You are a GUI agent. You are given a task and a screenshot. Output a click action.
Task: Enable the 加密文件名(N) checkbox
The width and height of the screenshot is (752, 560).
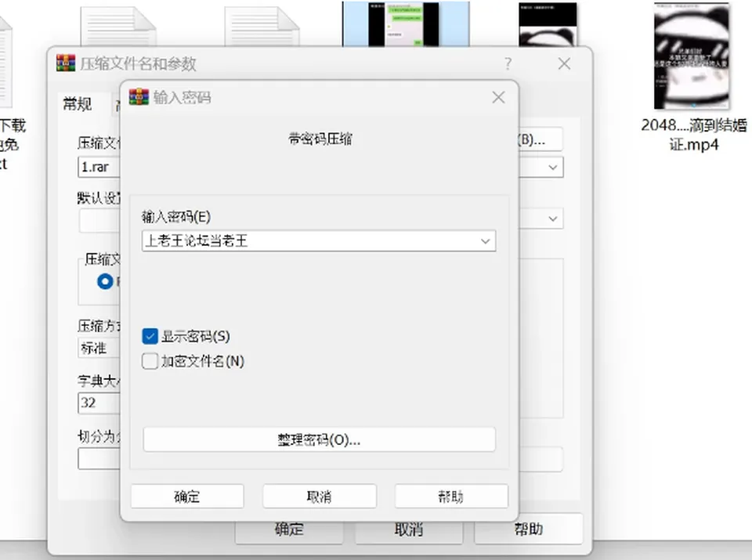coord(150,361)
